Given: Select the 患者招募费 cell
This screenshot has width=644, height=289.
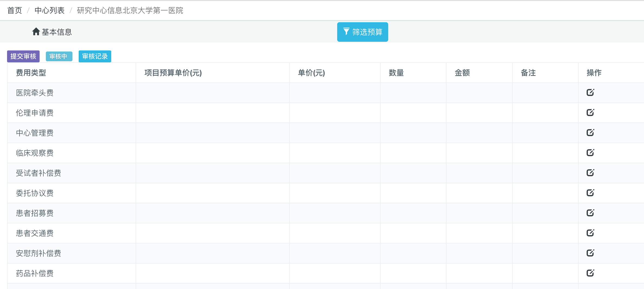Looking at the screenshot, I should pyautogui.click(x=72, y=213).
